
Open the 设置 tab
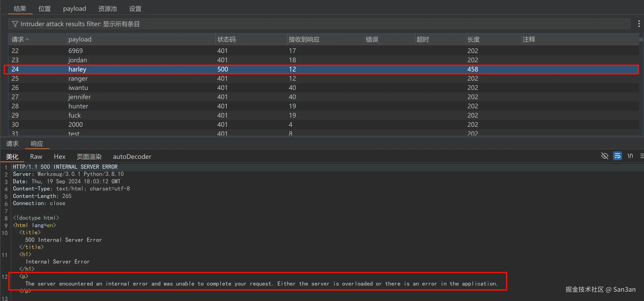pyautogui.click(x=135, y=9)
